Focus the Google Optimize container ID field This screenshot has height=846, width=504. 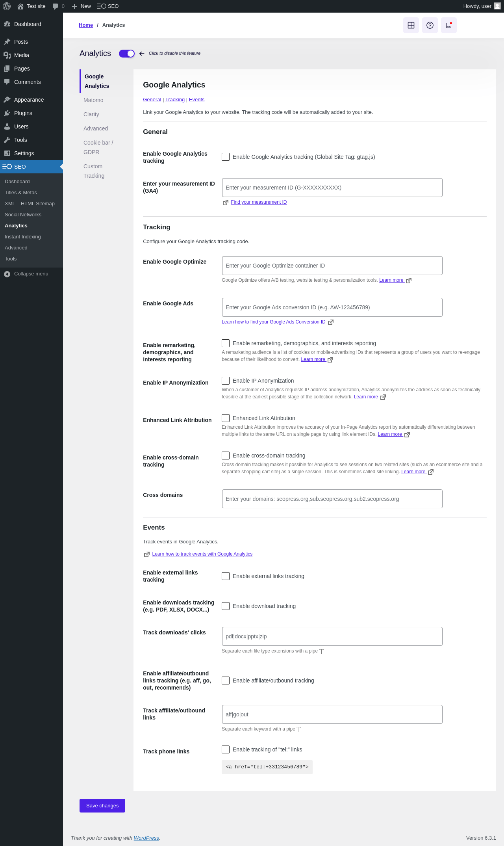point(332,266)
